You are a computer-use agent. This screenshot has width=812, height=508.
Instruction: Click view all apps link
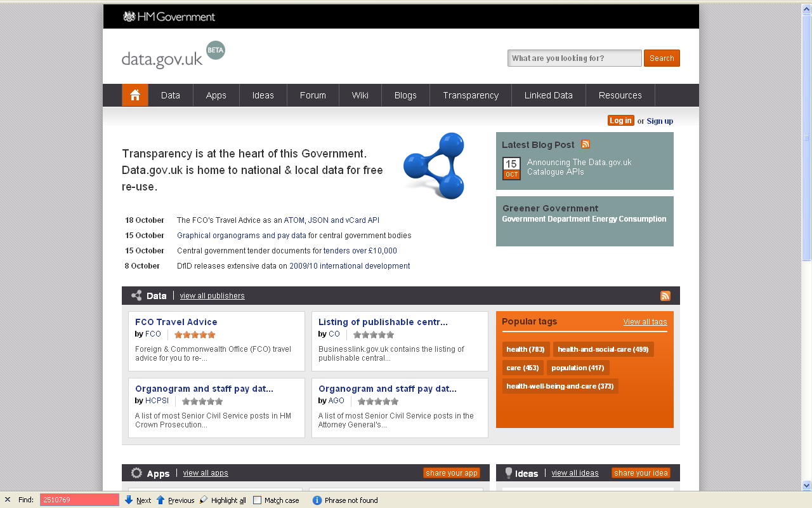click(206, 473)
